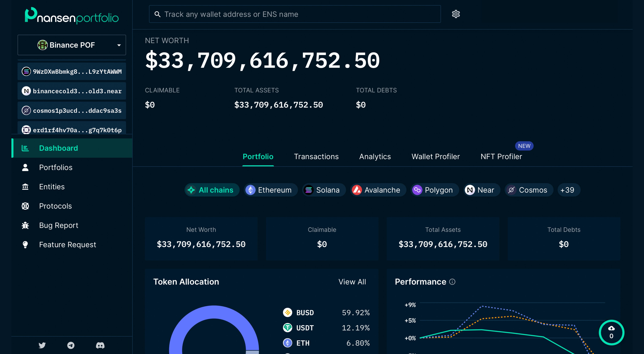Expand the Binance POF portfolio dropdown

72,45
